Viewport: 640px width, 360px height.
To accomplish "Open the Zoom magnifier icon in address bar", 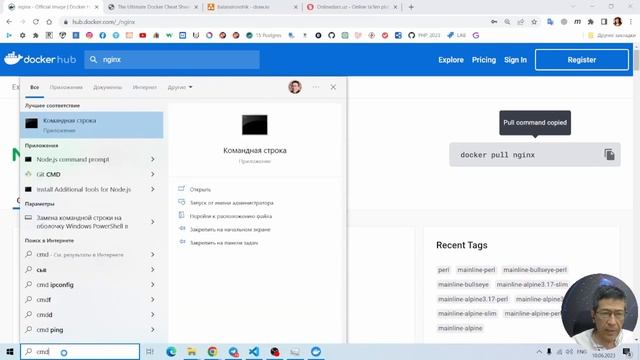I will (507, 22).
